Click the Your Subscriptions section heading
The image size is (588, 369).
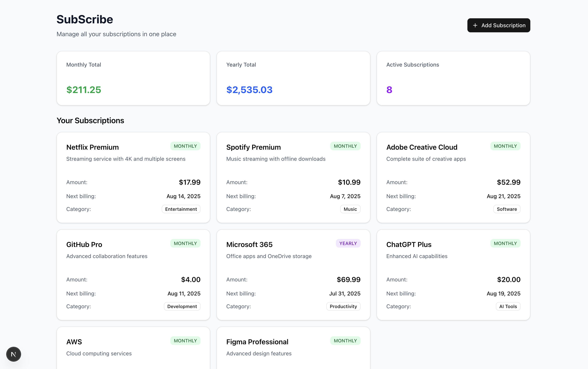90,120
